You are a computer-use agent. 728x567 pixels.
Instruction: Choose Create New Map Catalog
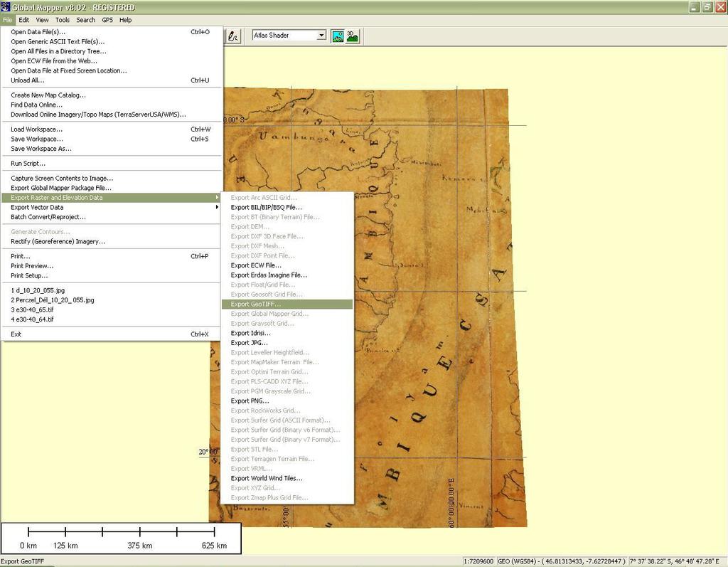click(111, 95)
